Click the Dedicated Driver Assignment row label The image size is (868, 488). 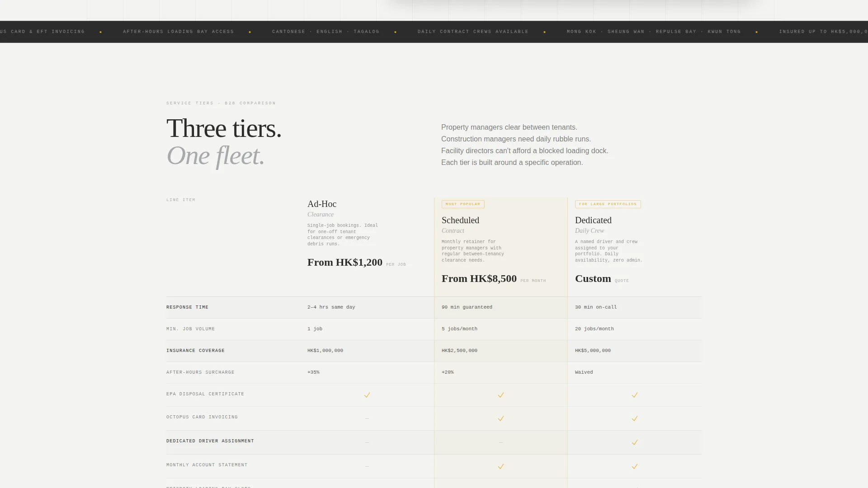[x=210, y=441]
